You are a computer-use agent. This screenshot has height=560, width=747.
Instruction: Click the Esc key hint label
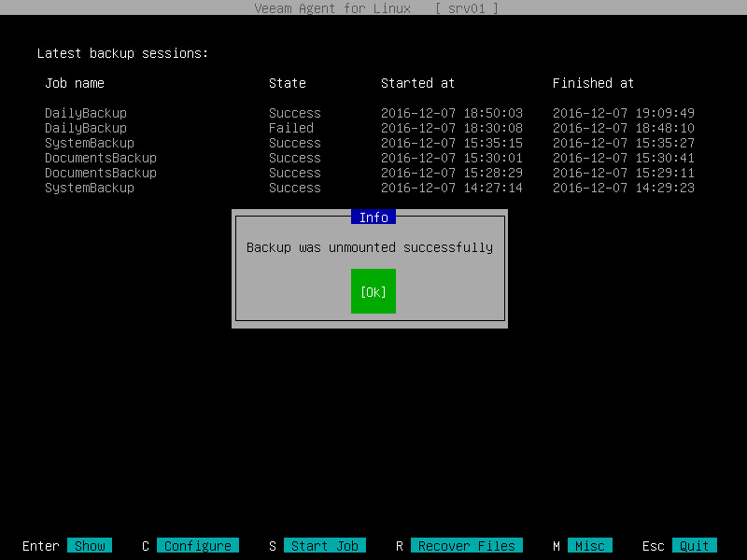pyautogui.click(x=653, y=546)
